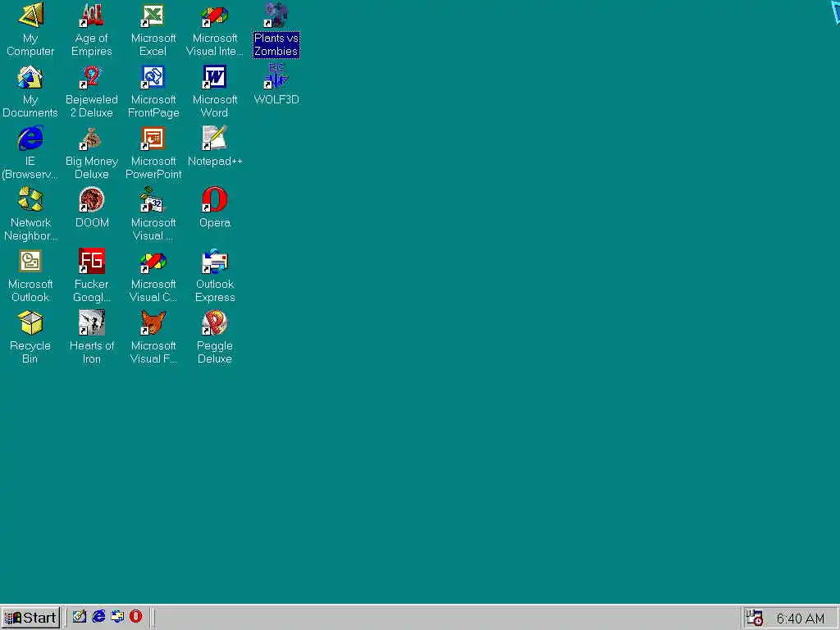Click the Task Scheduler system tray icon
This screenshot has width=840, height=630.
755,618
